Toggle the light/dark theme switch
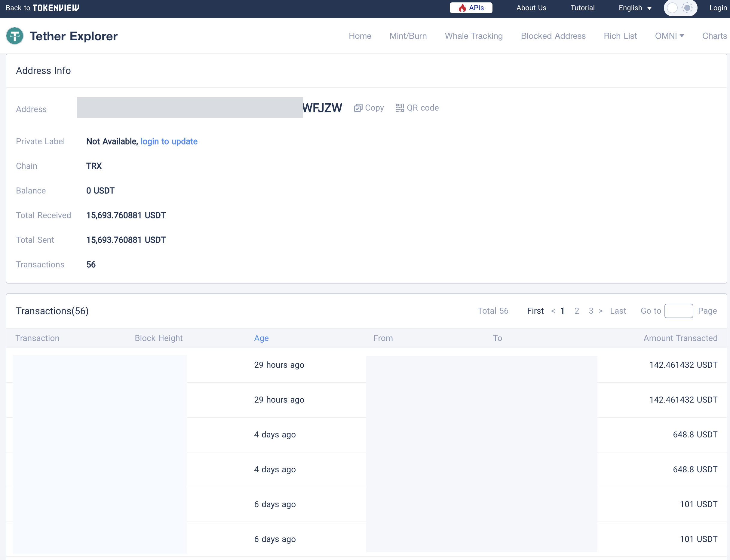 click(680, 8)
